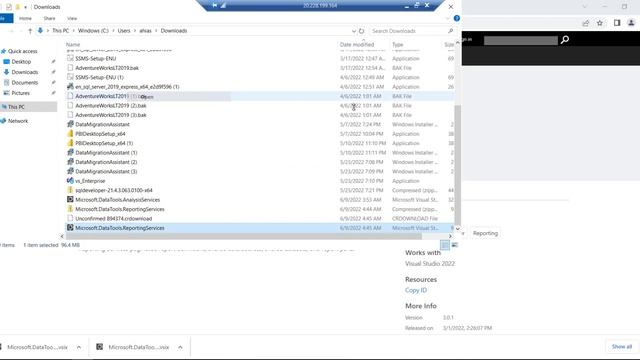Go up one folder level arrow

[30, 31]
